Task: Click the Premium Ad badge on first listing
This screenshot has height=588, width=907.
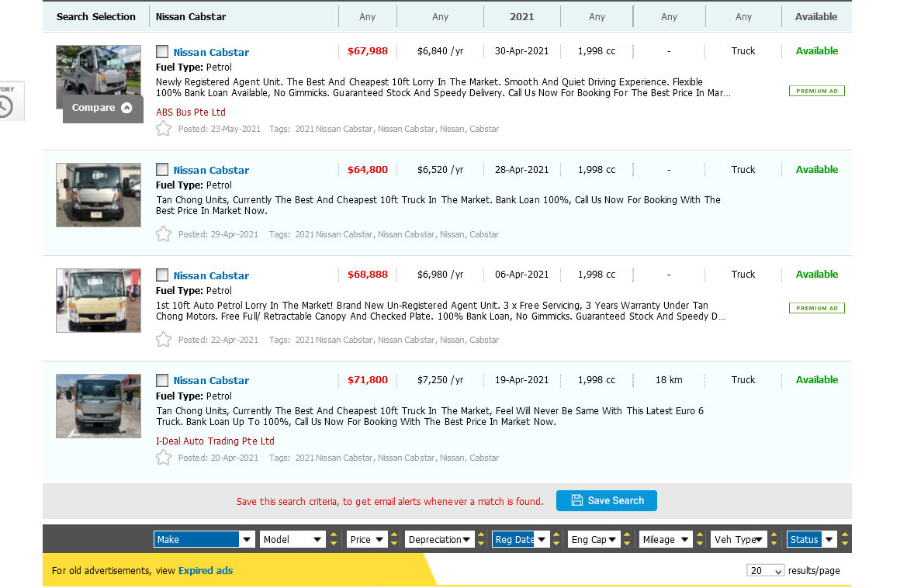Action: coord(816,91)
